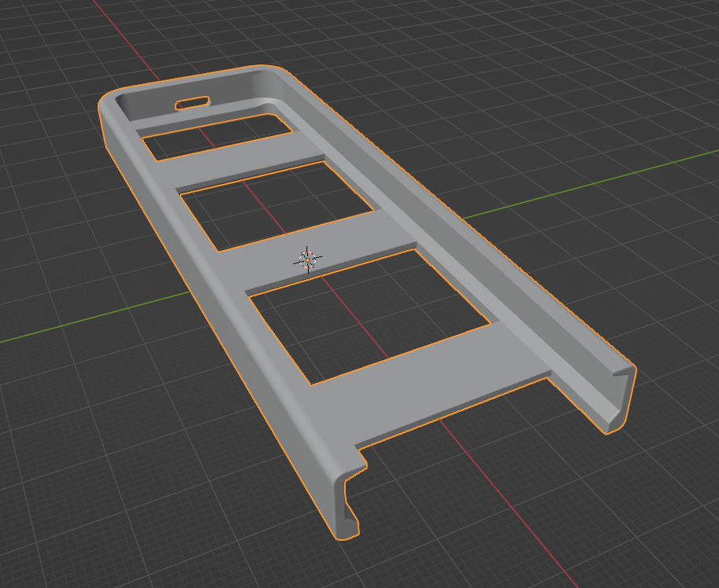Click inside the middle rectangular cutout
The height and width of the screenshot is (588, 719).
pyautogui.click(x=275, y=204)
